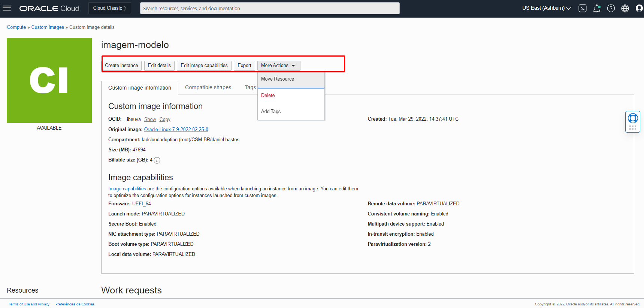The width and height of the screenshot is (644, 308).
Task: Open the help question mark icon
Action: pos(611,8)
